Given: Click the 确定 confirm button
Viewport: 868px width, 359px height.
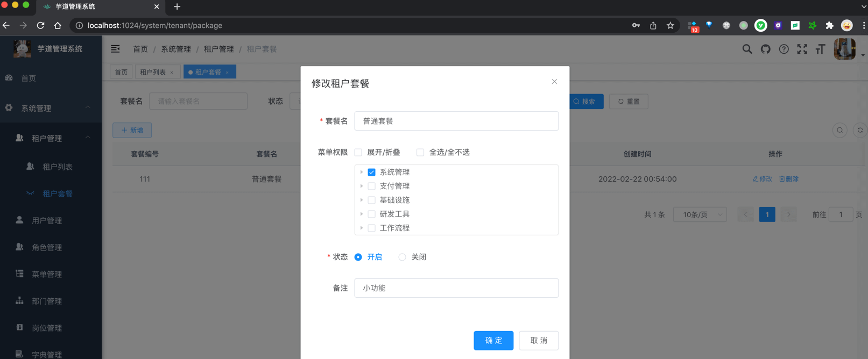Looking at the screenshot, I should tap(493, 340).
